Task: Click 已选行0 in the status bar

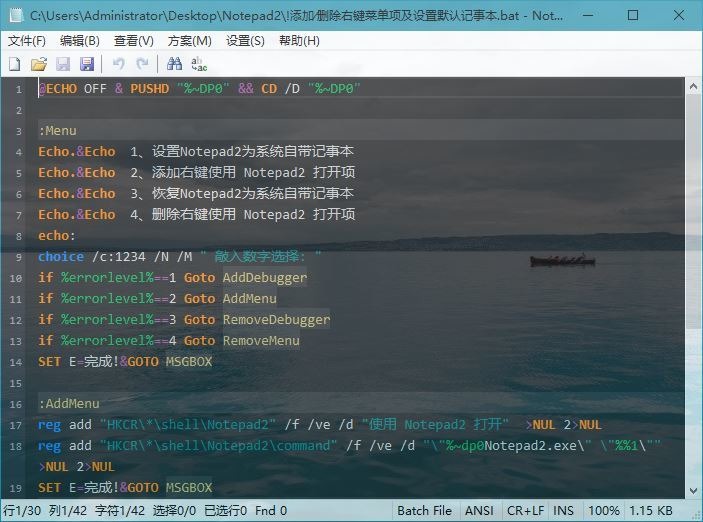Action: 226,511
